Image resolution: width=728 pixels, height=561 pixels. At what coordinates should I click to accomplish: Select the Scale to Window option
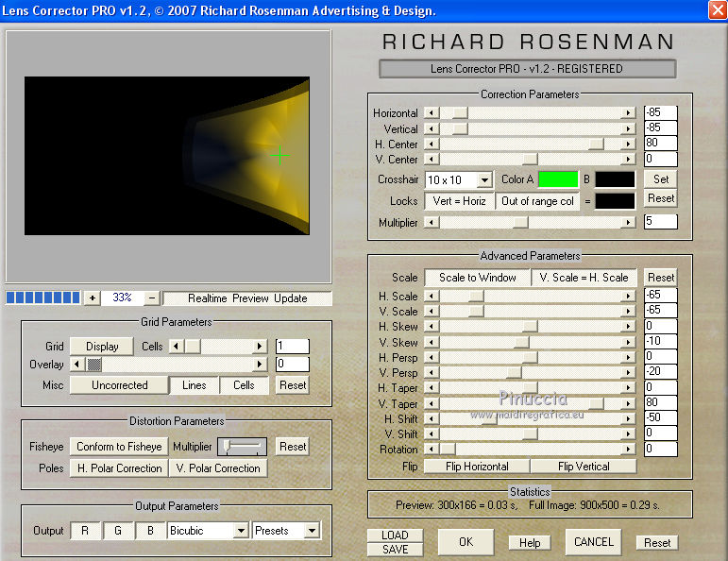pyautogui.click(x=477, y=278)
